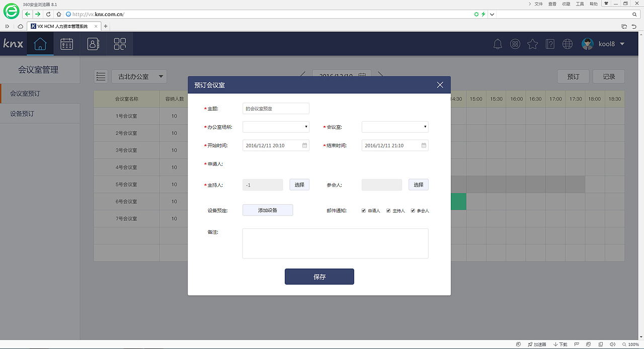Open a new browser tab
This screenshot has height=349, width=644.
click(106, 26)
